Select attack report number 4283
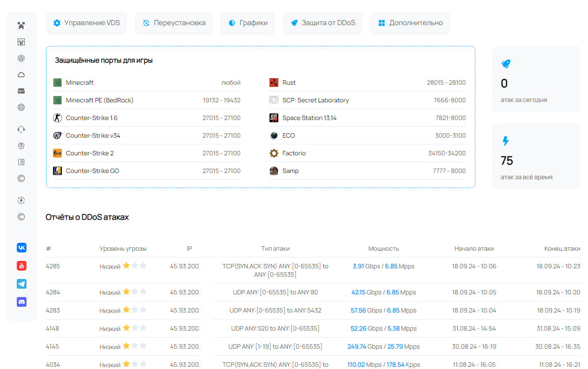Screen dimensions: 588x369 (x=53, y=310)
